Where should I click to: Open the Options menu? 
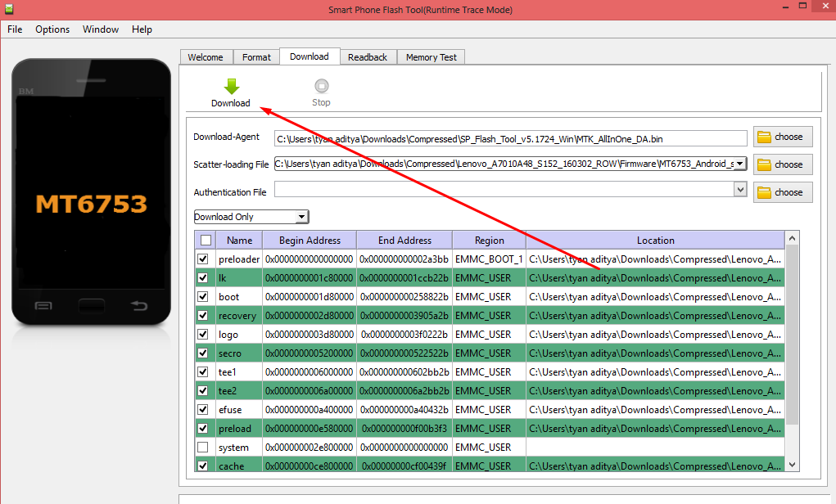coord(52,29)
